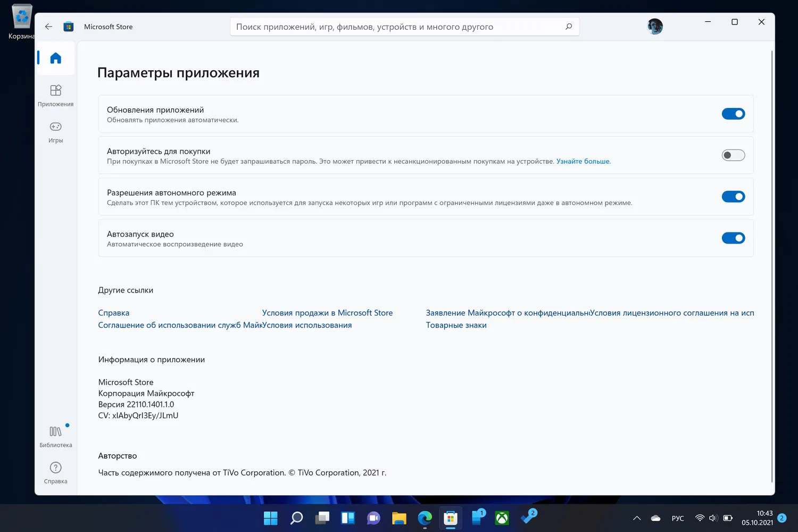Screen dimensions: 798x532
Task: Open the Recycle Bin on the desktop
Action: point(21,21)
